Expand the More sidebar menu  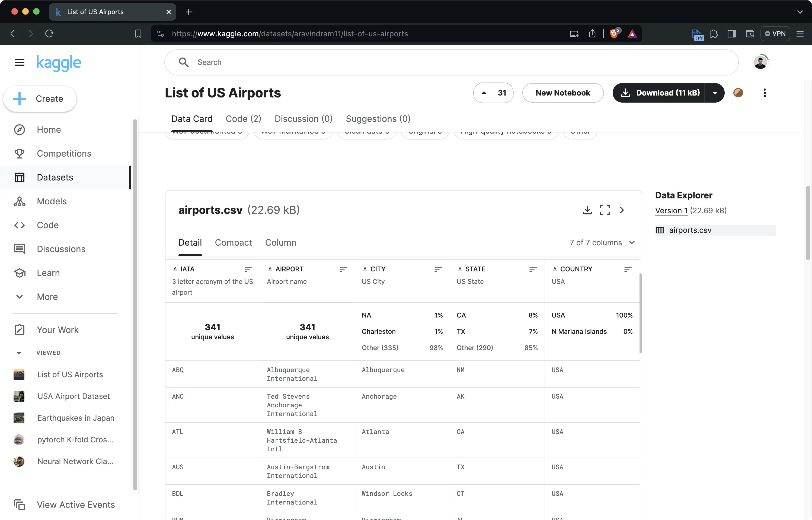[65, 297]
